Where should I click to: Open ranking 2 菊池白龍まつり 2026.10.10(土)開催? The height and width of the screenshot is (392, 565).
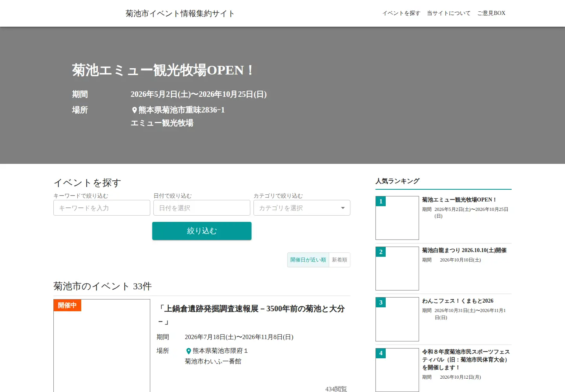464,250
